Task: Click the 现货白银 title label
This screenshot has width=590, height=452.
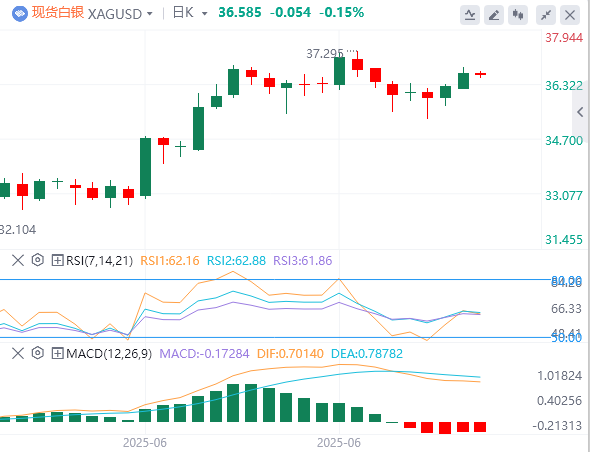Action: click(x=58, y=12)
